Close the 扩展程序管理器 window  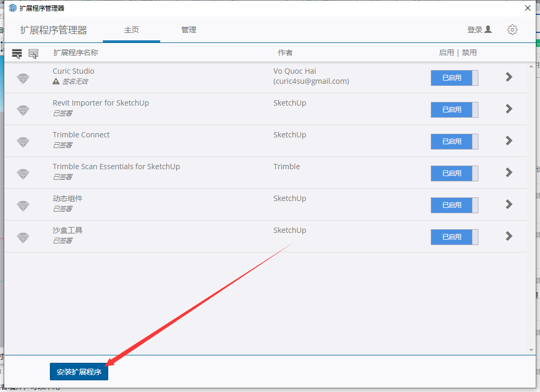tap(528, 8)
